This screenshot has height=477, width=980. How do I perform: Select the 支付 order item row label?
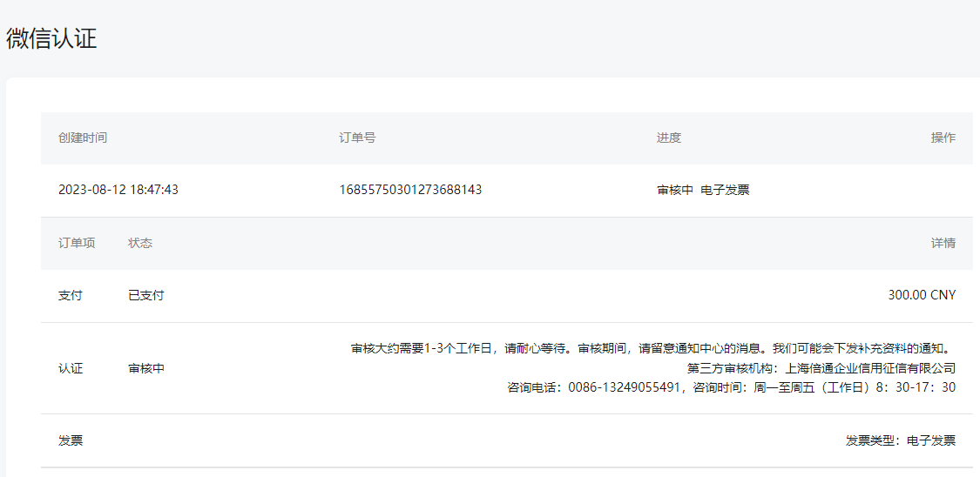pos(70,295)
